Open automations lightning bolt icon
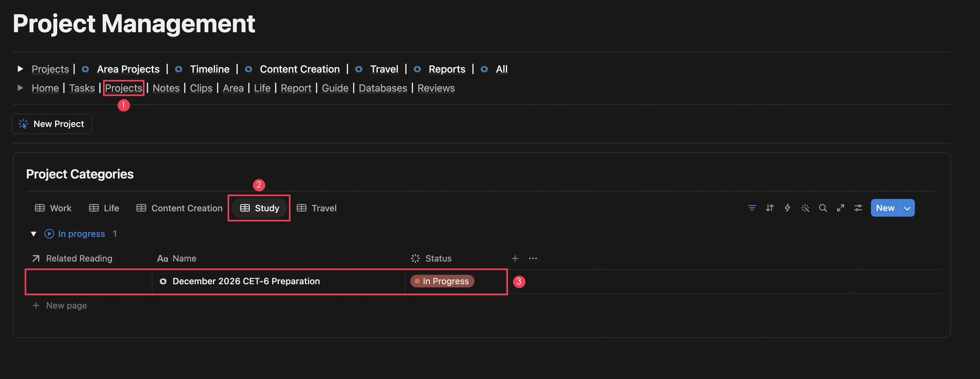 (787, 208)
